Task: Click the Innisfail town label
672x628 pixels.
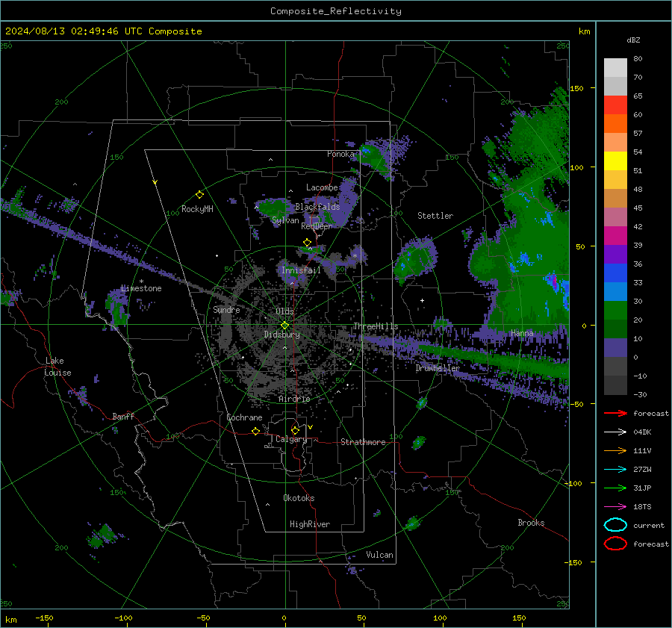Action: pos(301,270)
